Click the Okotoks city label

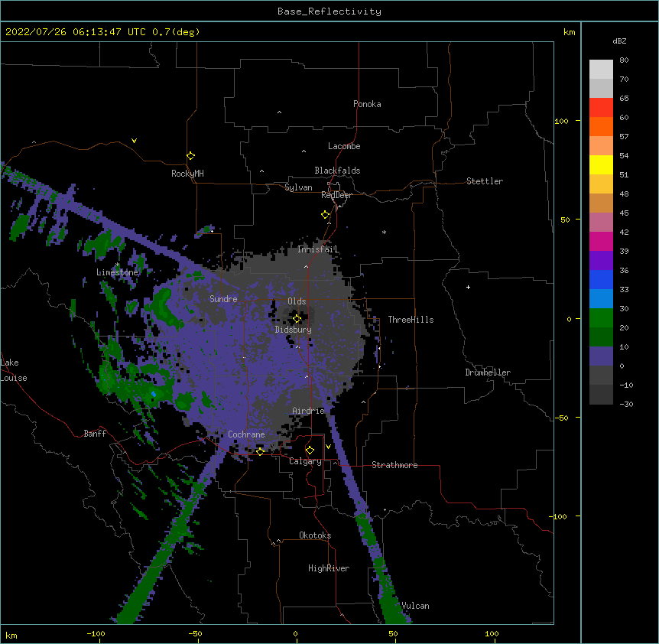click(x=315, y=535)
